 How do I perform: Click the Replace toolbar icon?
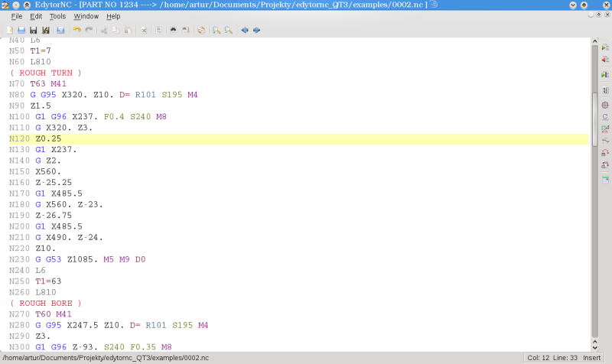pyautogui.click(x=201, y=30)
